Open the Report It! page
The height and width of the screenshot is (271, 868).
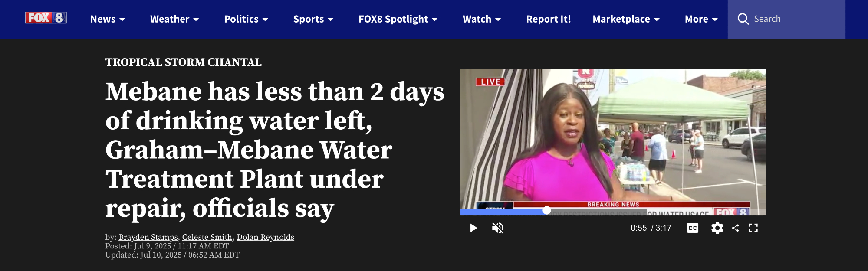coord(549,19)
